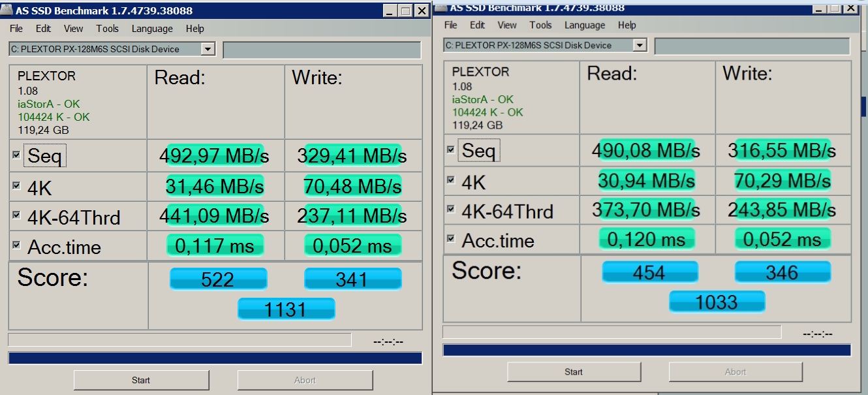Viewport: 868px width, 395px height.
Task: Toggle Seq checkbox in left window
Action: point(16,155)
